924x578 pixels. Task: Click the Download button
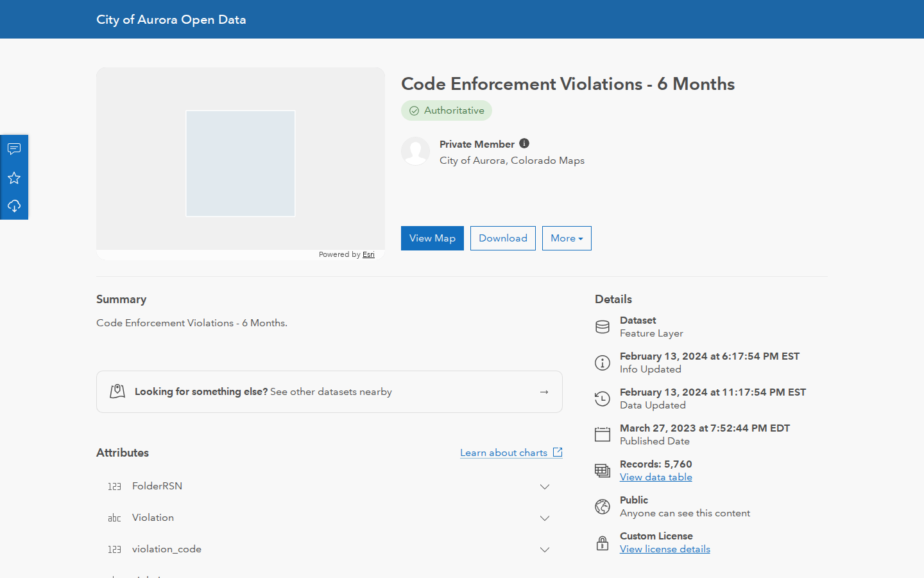(503, 238)
